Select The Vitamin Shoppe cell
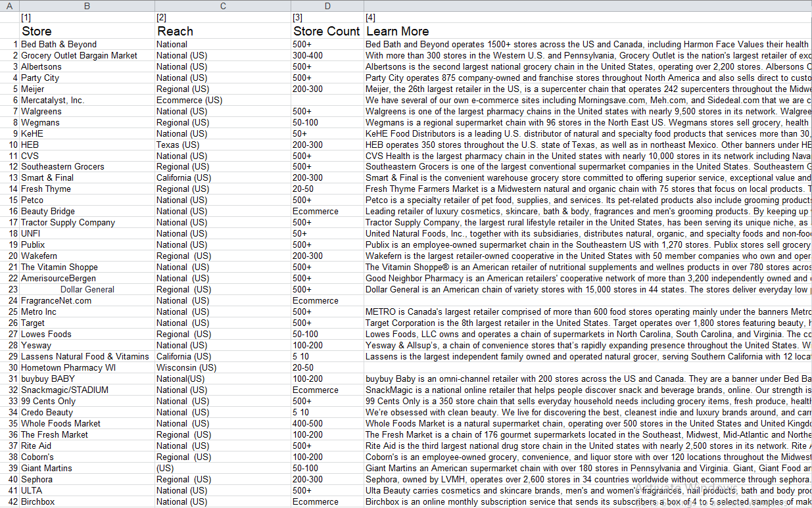This screenshot has height=508, width=812. click(x=87, y=267)
